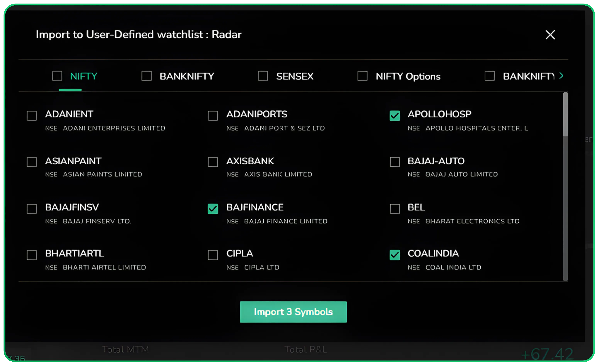Check the ASIANPAINT checkbox

tap(32, 162)
